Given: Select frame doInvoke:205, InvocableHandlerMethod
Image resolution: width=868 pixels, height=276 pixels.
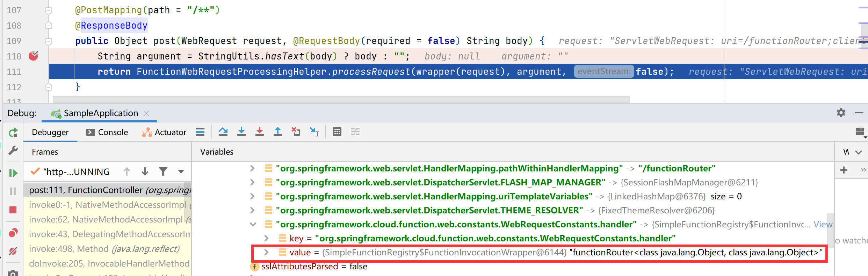Looking at the screenshot, I should click(107, 263).
